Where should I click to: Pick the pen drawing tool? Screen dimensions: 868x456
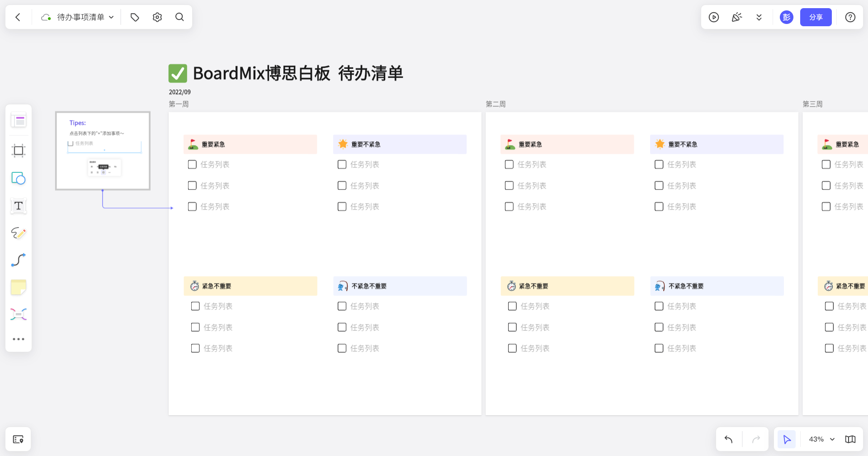coord(19,233)
